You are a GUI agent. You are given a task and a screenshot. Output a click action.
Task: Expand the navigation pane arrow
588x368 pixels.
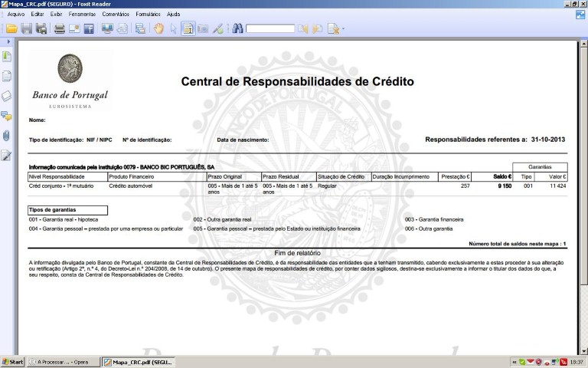7,41
